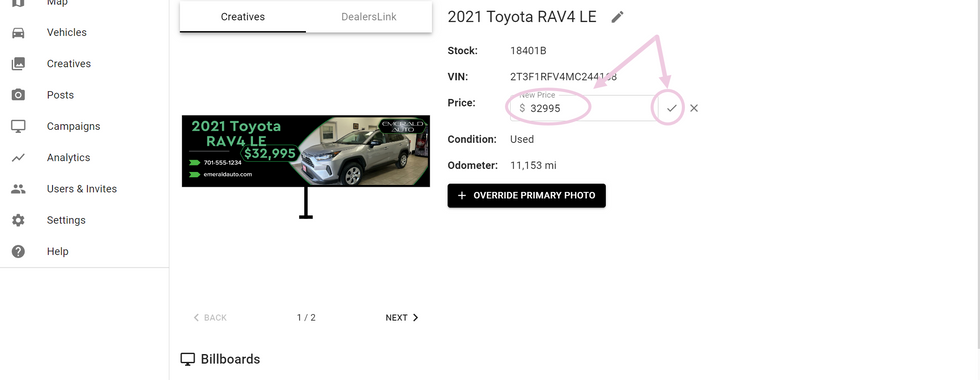
Task: Click the Campaigns monitor icon
Action: [18, 126]
